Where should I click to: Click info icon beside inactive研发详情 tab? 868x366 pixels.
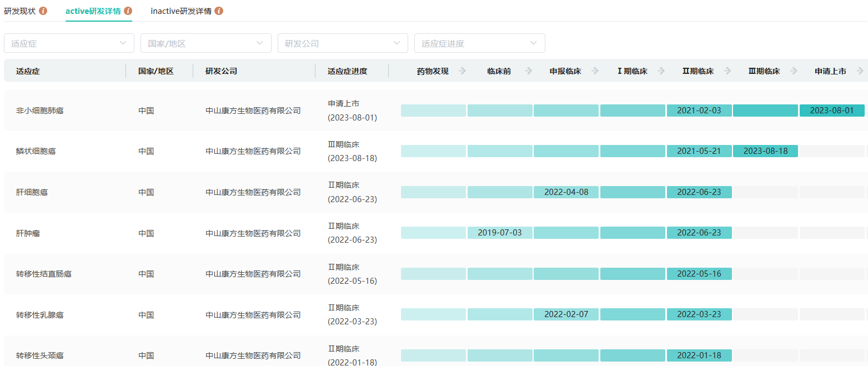(219, 11)
